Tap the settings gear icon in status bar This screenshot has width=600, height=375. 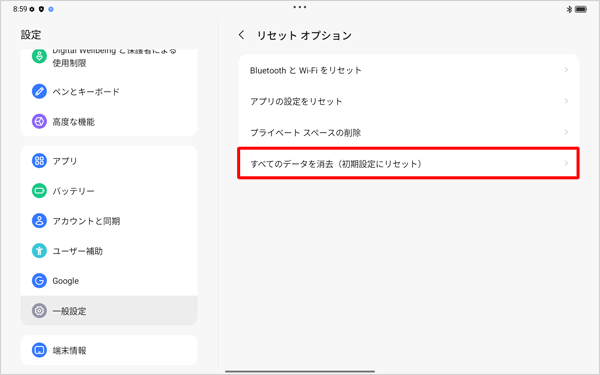pyautogui.click(x=32, y=9)
